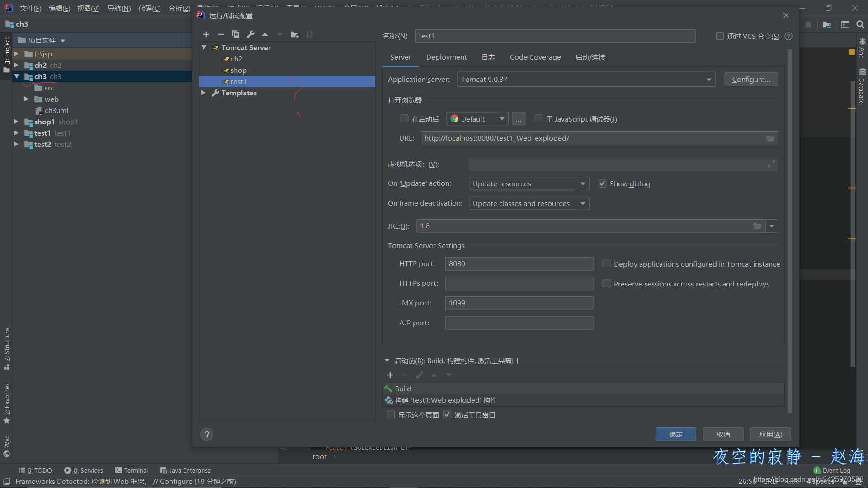Open On frame deactivation dropdown
This screenshot has width=868, height=488.
pyautogui.click(x=529, y=203)
